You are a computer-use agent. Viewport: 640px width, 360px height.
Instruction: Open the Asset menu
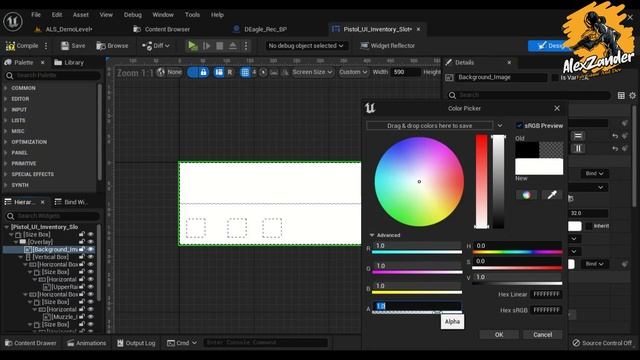80,15
